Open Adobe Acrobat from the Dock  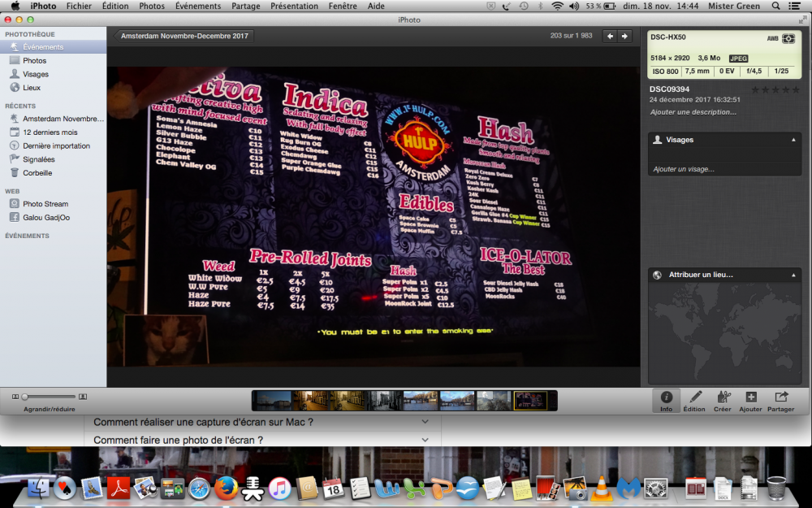point(119,488)
